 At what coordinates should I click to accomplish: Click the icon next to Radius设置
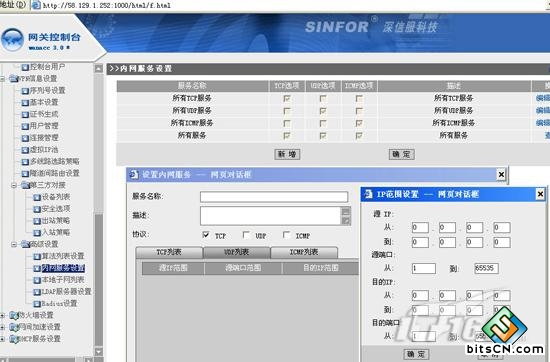[37, 304]
